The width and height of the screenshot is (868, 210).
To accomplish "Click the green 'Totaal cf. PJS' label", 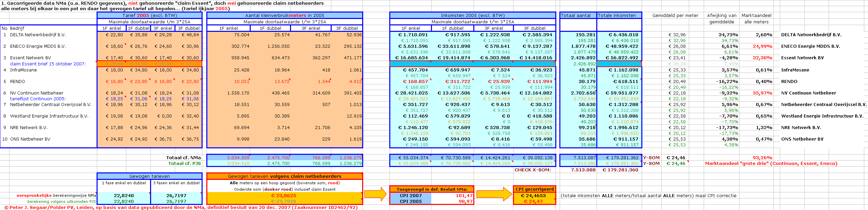I will tap(185, 163).
